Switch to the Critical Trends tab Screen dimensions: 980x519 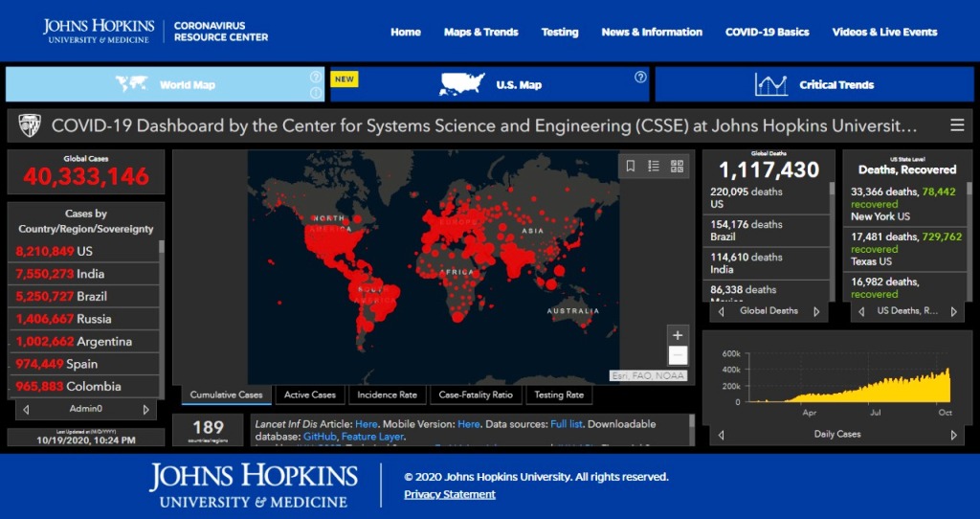815,84
